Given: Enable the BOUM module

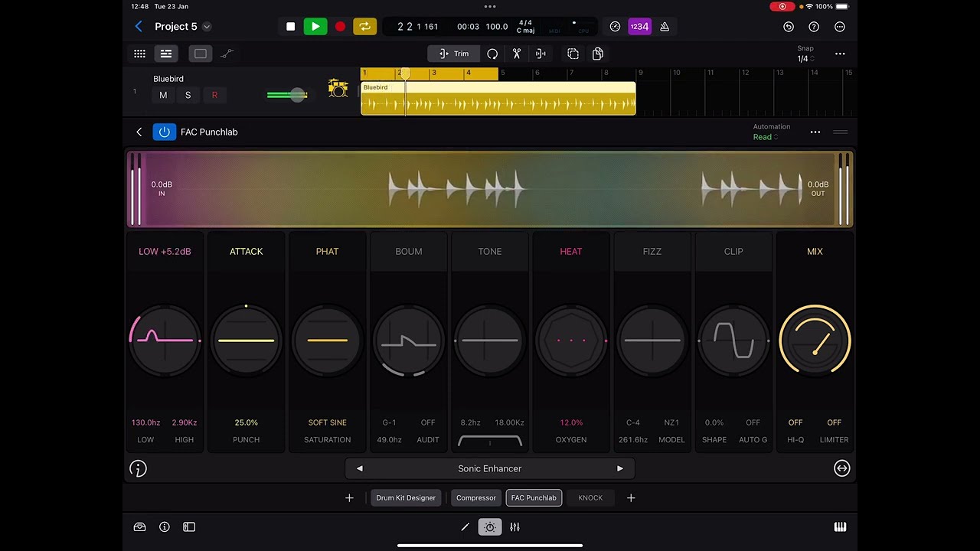Looking at the screenshot, I should pos(408,251).
